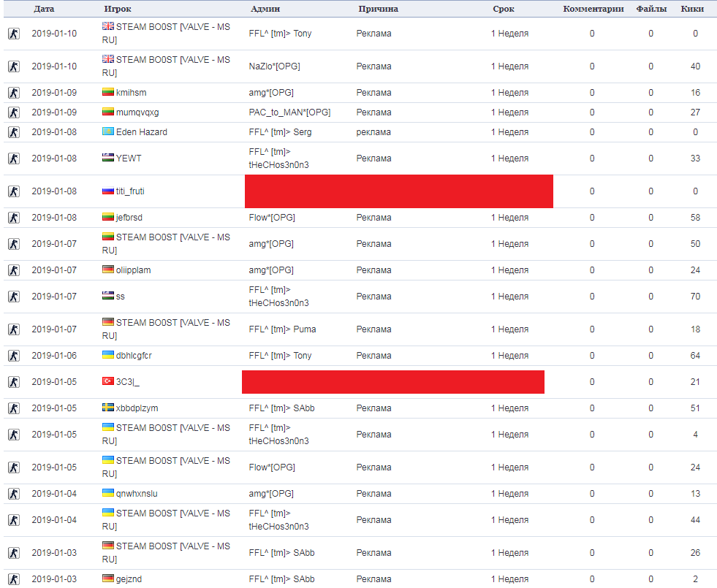
Task: Select player name kmihsm
Action: (132, 93)
